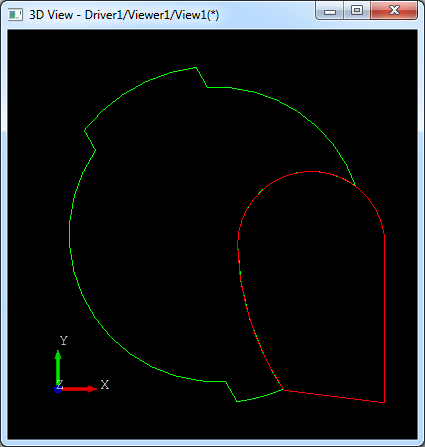425x447 pixels.
Task: Pick the top of the red arch curve
Action: pyautogui.click(x=312, y=172)
